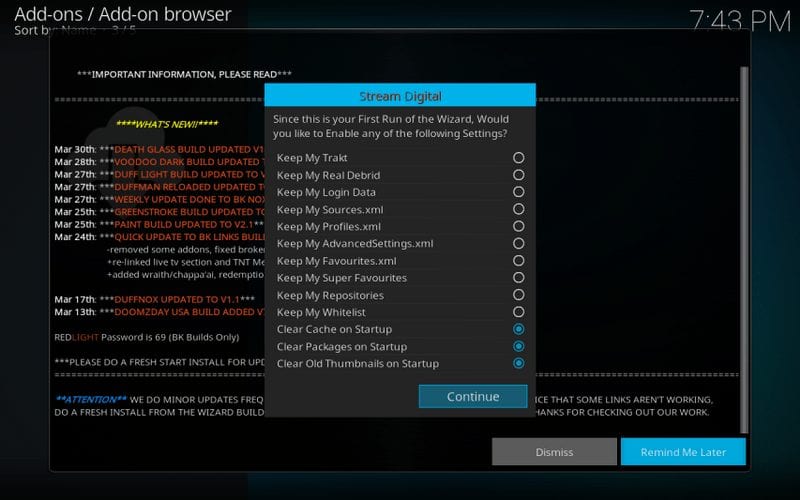The image size is (800, 500).
Task: Click the WHAT'S NEW heading text
Action: [x=167, y=123]
